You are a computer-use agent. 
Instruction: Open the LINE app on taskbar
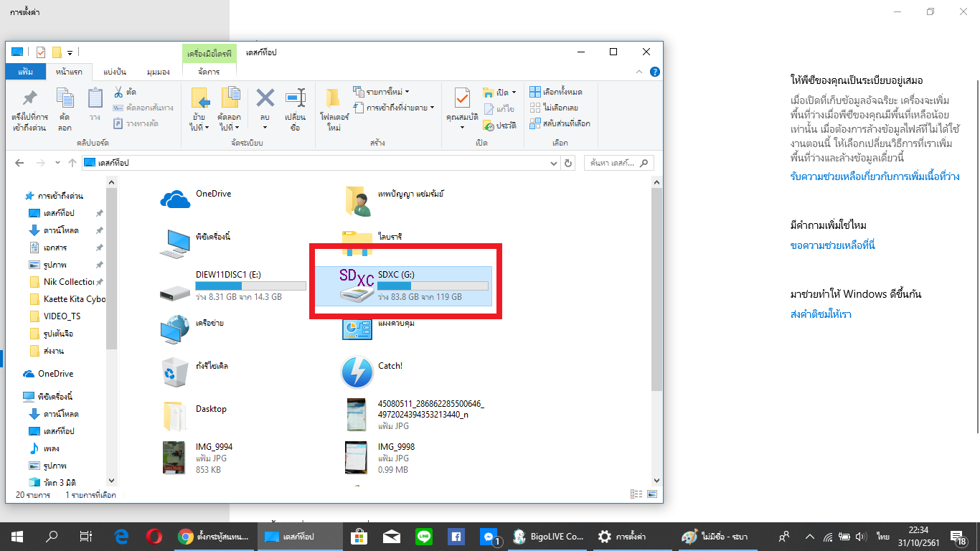423,537
